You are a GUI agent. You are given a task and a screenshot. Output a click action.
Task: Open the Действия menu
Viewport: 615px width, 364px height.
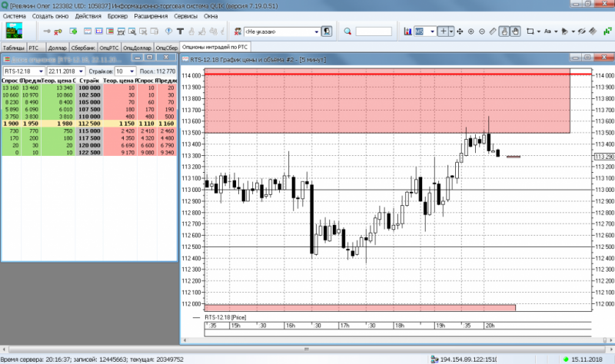(88, 16)
